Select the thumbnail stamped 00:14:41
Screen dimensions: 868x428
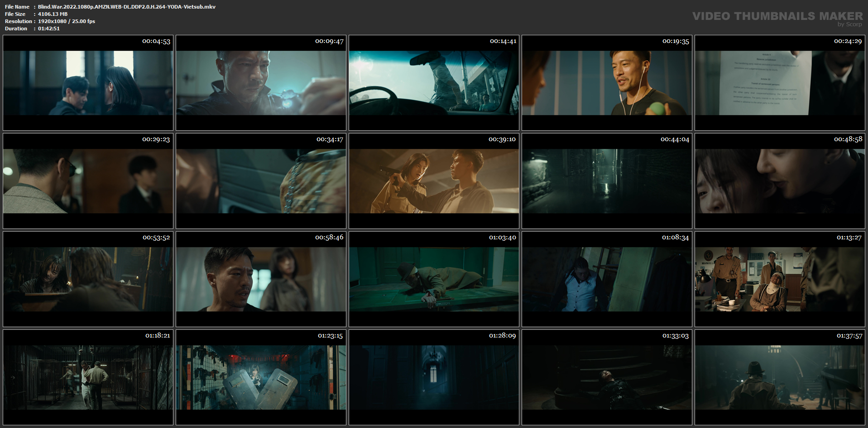click(434, 83)
